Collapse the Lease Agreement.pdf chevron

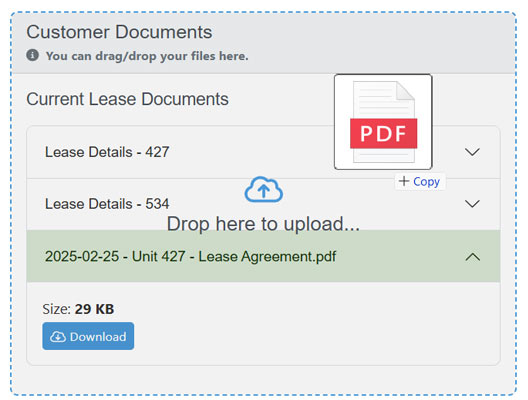(472, 257)
